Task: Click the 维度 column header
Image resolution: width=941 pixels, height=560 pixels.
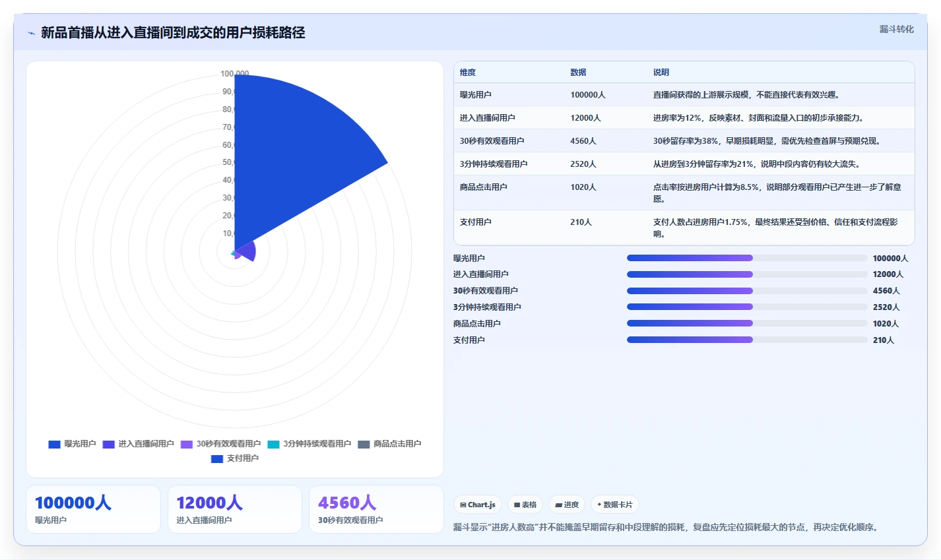Action: pyautogui.click(x=468, y=73)
